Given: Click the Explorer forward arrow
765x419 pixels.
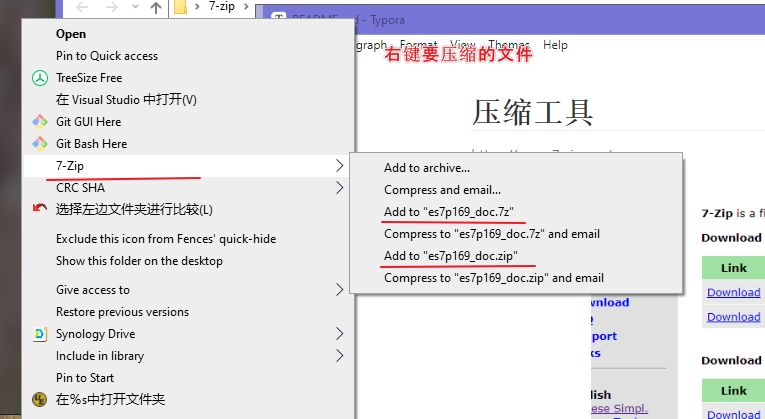Looking at the screenshot, I should (112, 7).
